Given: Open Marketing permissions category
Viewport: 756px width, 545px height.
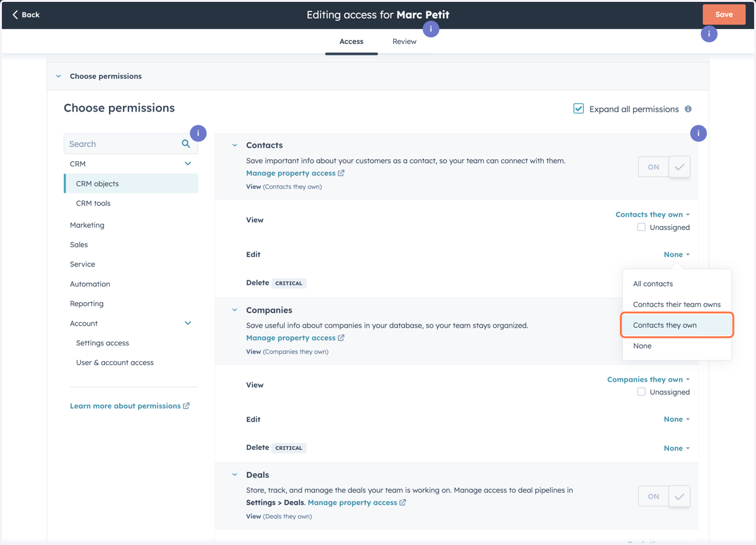Looking at the screenshot, I should [88, 225].
